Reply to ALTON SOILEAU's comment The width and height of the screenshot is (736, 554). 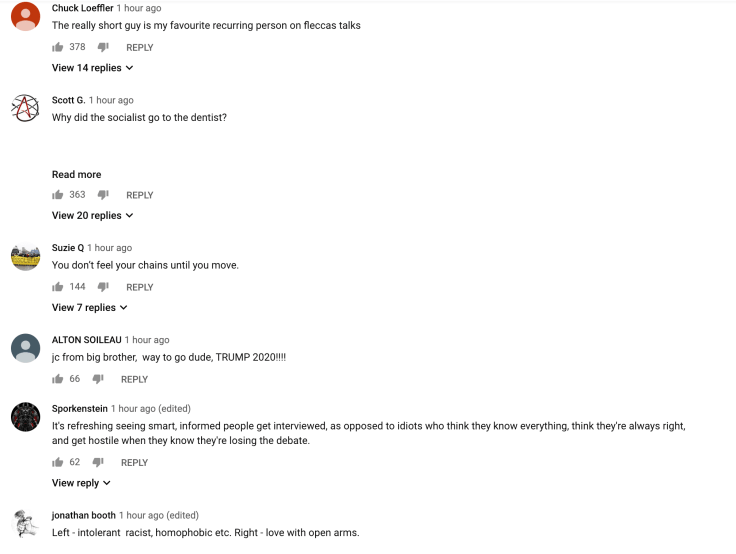(134, 379)
